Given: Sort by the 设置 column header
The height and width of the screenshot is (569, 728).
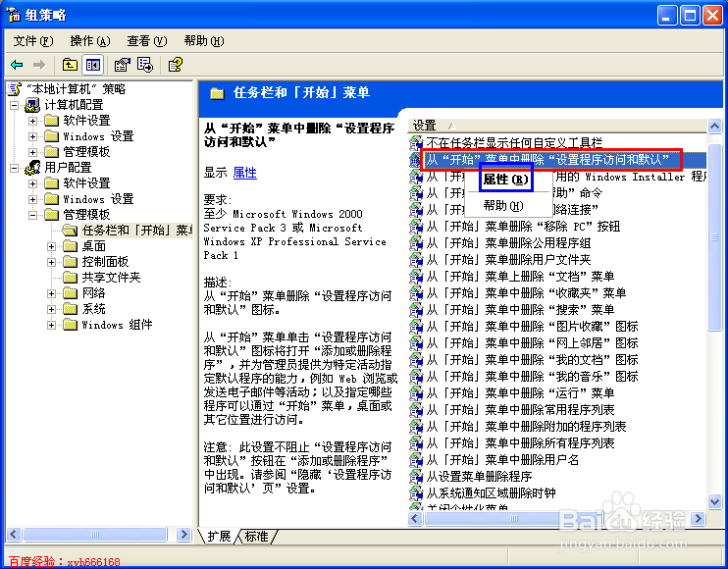Looking at the screenshot, I should (x=557, y=126).
